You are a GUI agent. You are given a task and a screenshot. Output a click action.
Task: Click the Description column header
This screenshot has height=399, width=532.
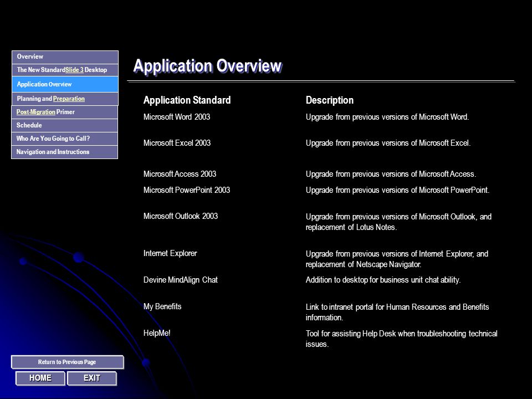[x=329, y=100]
